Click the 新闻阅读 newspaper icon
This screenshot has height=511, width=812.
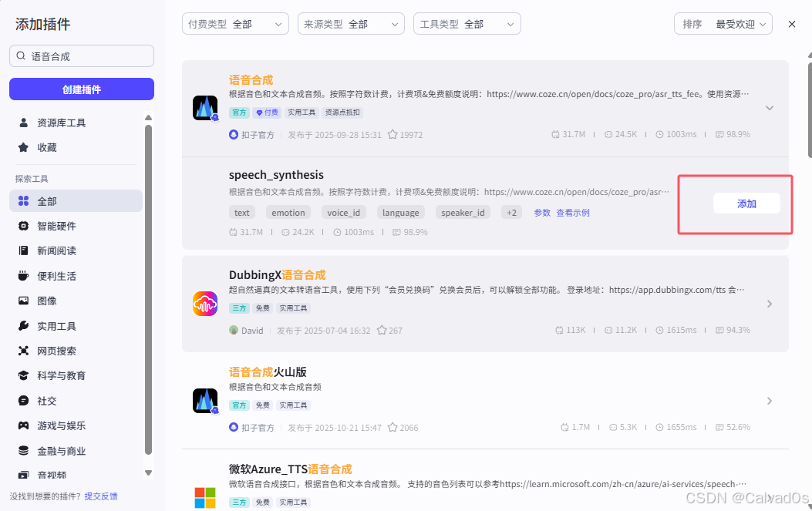(23, 250)
